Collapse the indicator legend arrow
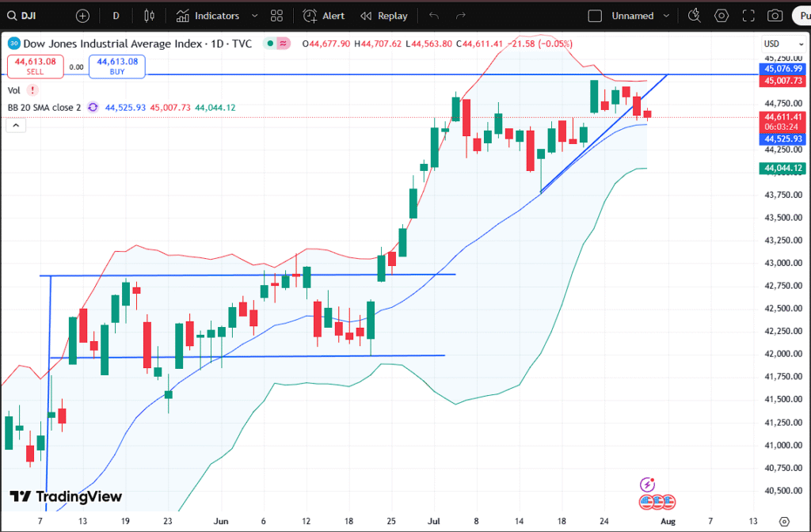This screenshot has height=532, width=811. click(x=16, y=125)
